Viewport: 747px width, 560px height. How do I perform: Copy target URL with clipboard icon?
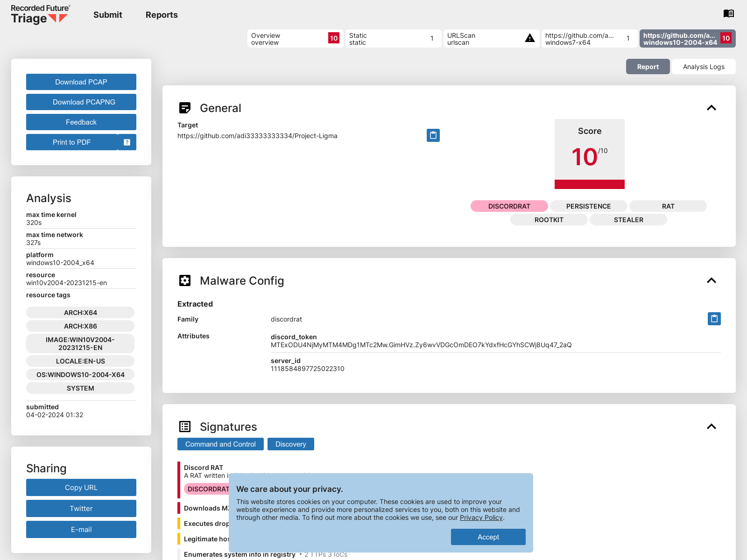pos(433,135)
